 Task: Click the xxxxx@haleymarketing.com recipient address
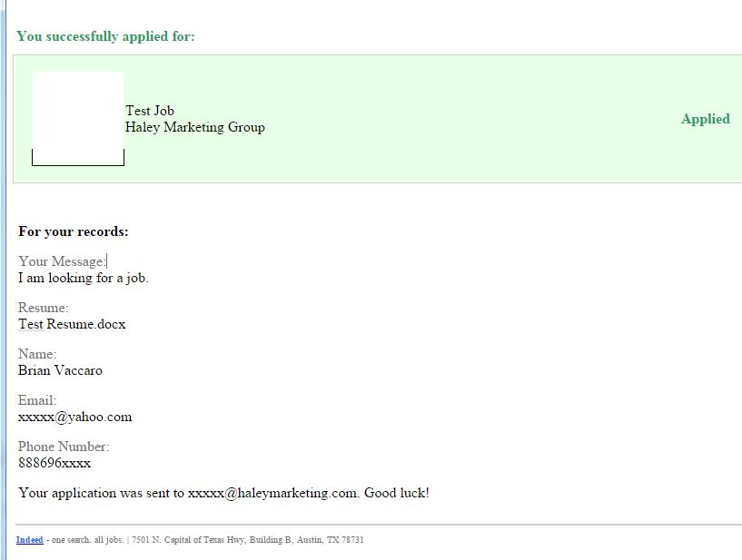(272, 493)
